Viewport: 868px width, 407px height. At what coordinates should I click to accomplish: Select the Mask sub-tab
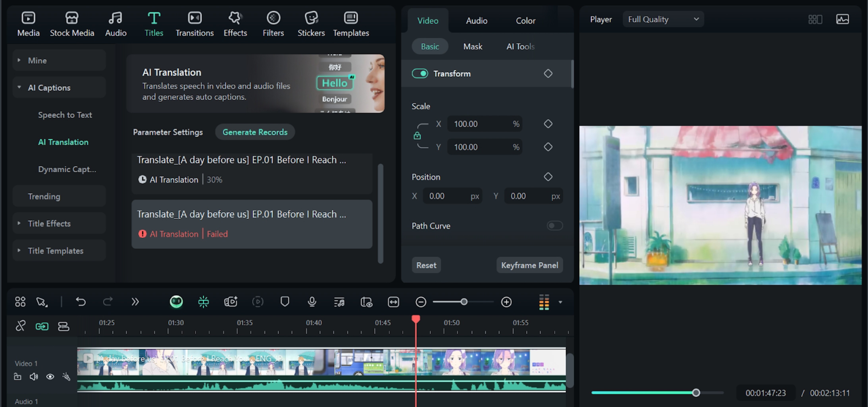[472, 47]
